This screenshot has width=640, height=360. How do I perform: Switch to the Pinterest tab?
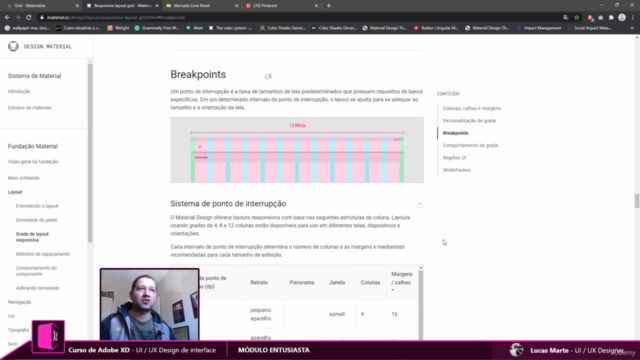pyautogui.click(x=281, y=6)
